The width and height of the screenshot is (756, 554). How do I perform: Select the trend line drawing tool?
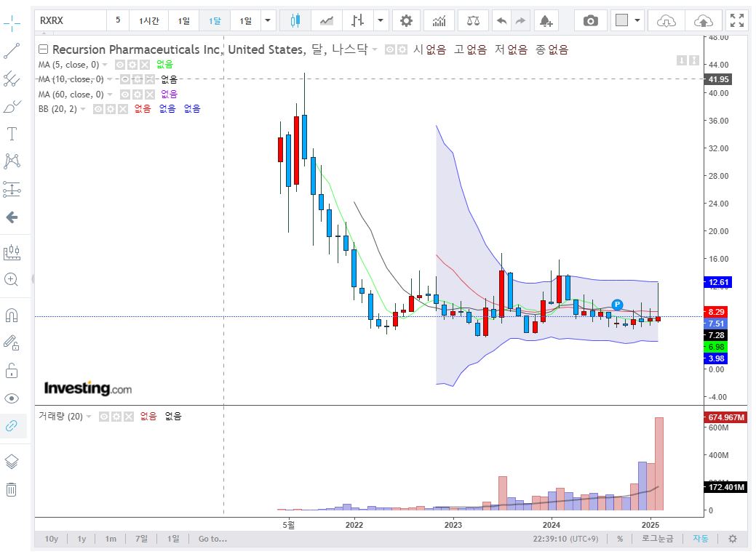pyautogui.click(x=12, y=51)
